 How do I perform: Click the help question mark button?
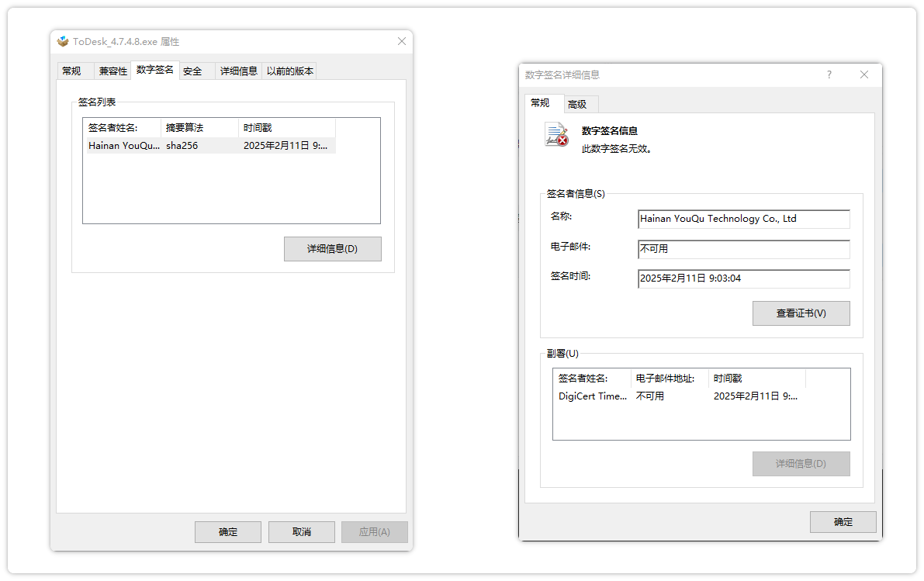click(829, 75)
